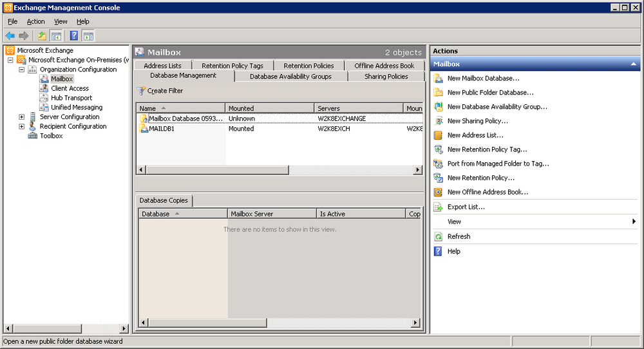
Task: Switch to the Retention Policy Tags tab
Action: [x=232, y=66]
